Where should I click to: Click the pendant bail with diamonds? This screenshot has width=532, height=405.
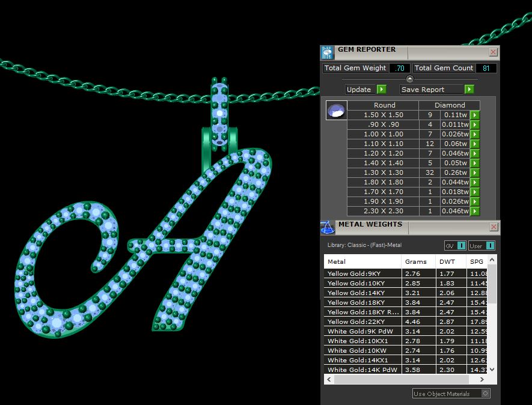coord(219,114)
